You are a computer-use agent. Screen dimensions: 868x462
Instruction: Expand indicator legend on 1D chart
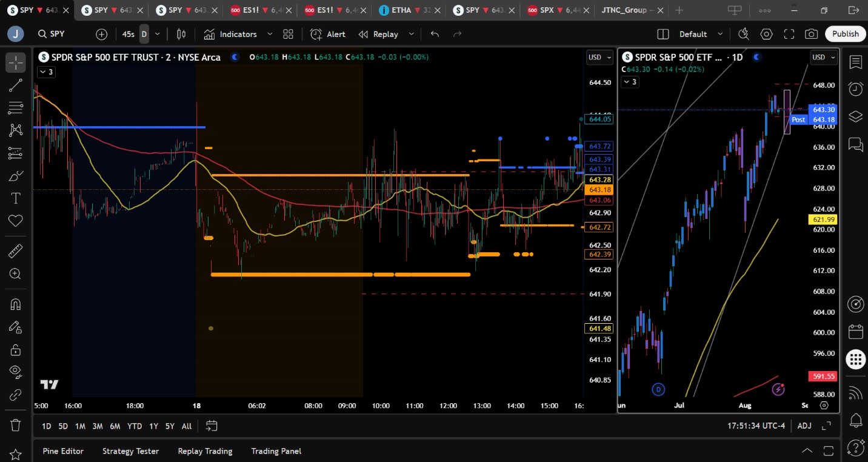(x=630, y=82)
